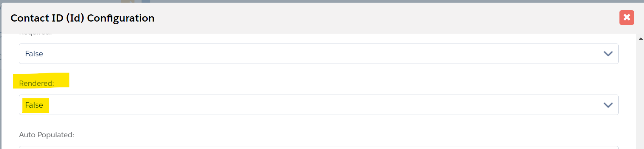
Task: Click the highlighted Rendered label
Action: (x=37, y=83)
